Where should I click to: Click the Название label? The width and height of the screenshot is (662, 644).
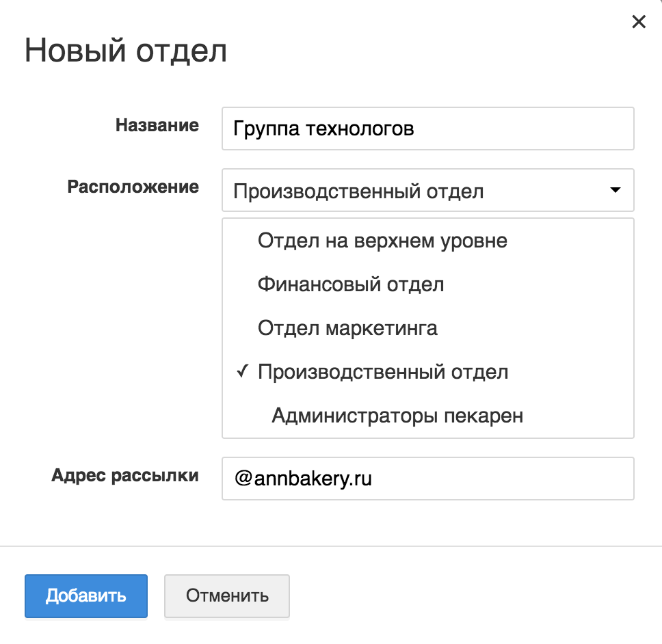tap(157, 125)
